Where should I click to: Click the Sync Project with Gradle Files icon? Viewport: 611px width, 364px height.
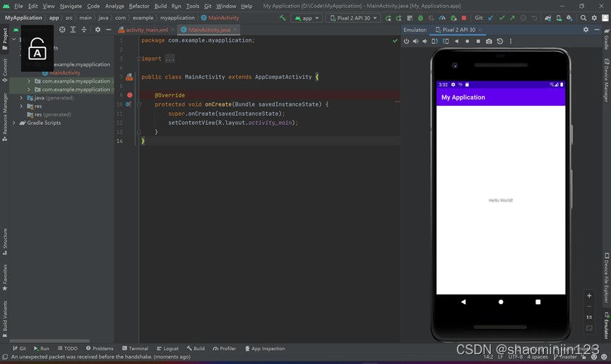tap(548, 18)
